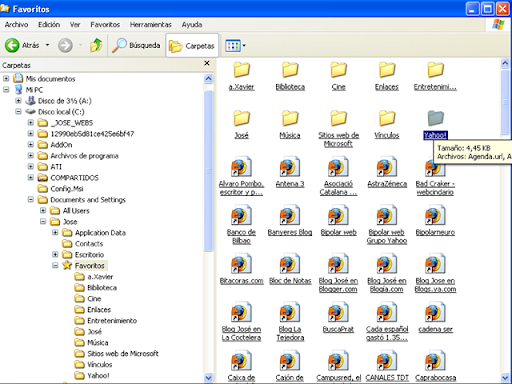Expand Archivos de programa folder node
Screen dimensions: 512x384
click(31, 156)
